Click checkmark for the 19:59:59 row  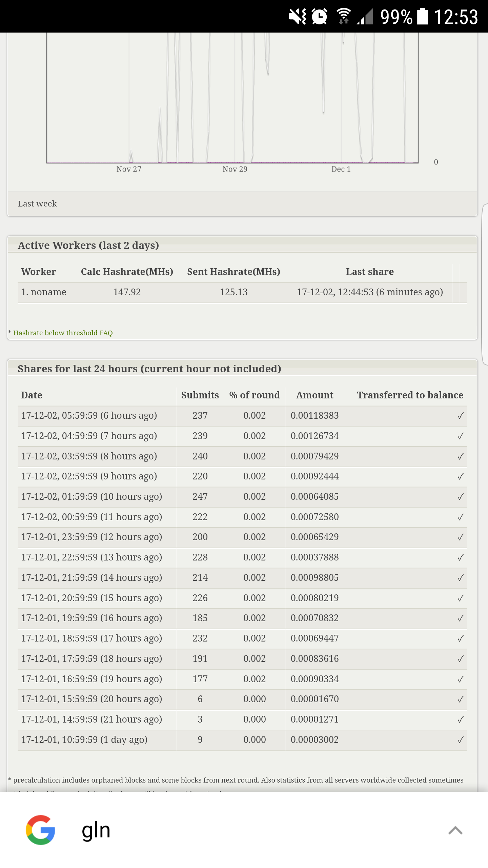pos(460,618)
